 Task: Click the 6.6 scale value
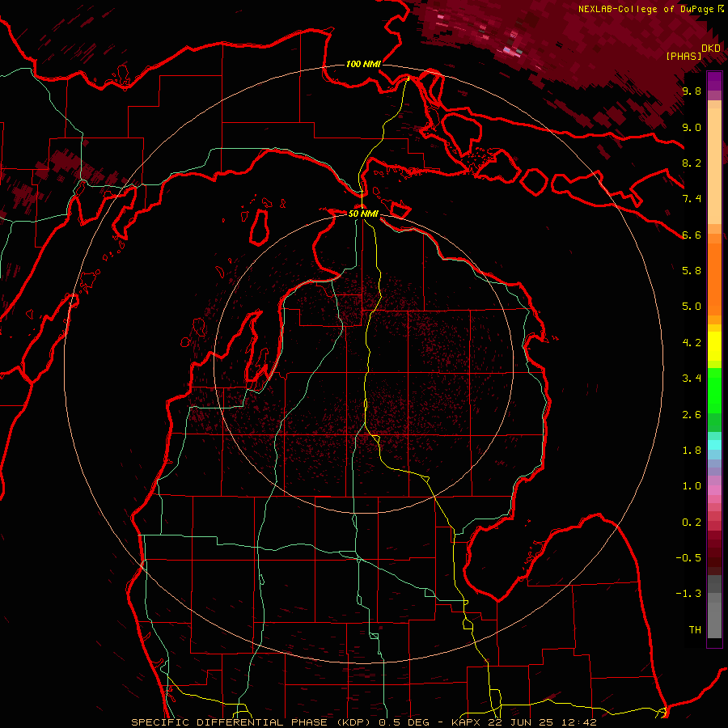(x=692, y=235)
